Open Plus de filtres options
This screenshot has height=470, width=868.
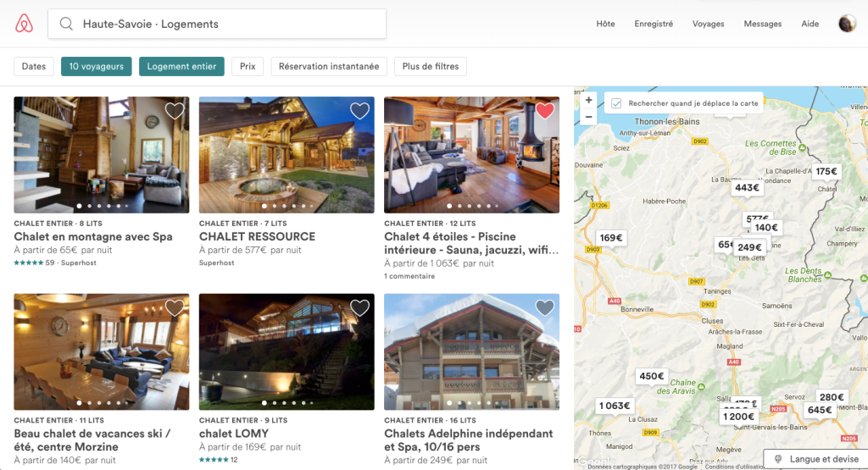430,66
